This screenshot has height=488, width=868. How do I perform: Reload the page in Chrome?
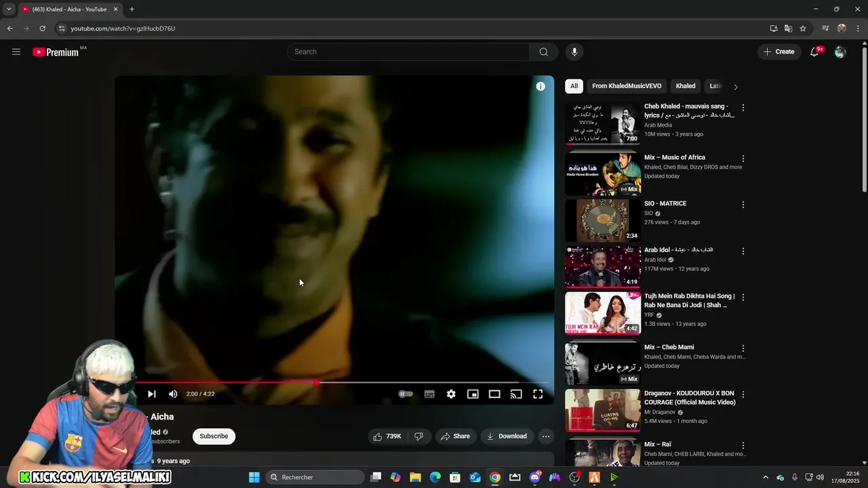coord(42,28)
